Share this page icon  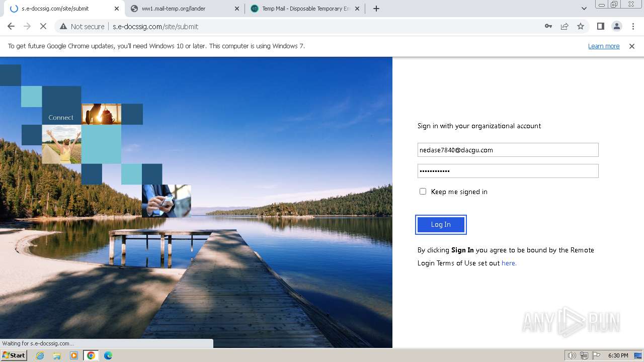click(x=565, y=26)
